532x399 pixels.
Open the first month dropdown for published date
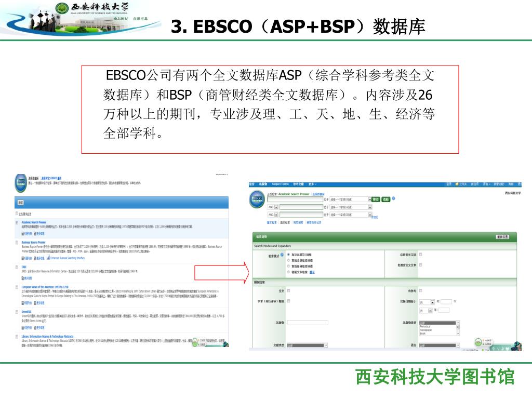[427, 302]
